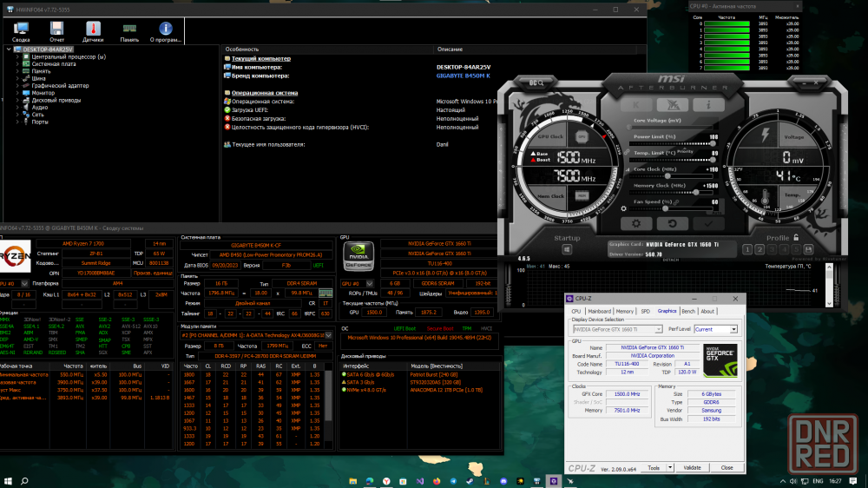Open Afterburner settings gear button
Screen dimensions: 868x488
636,224
